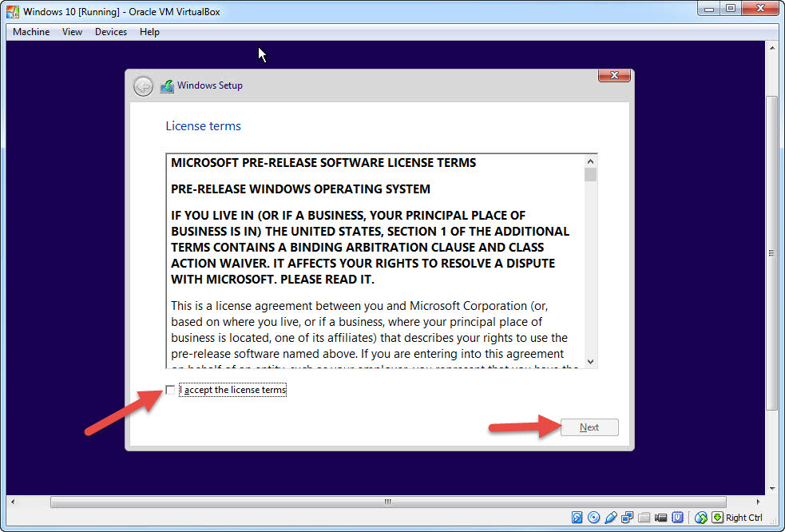Check the I accept the license terms box
This screenshot has width=785, height=532.
click(x=170, y=390)
